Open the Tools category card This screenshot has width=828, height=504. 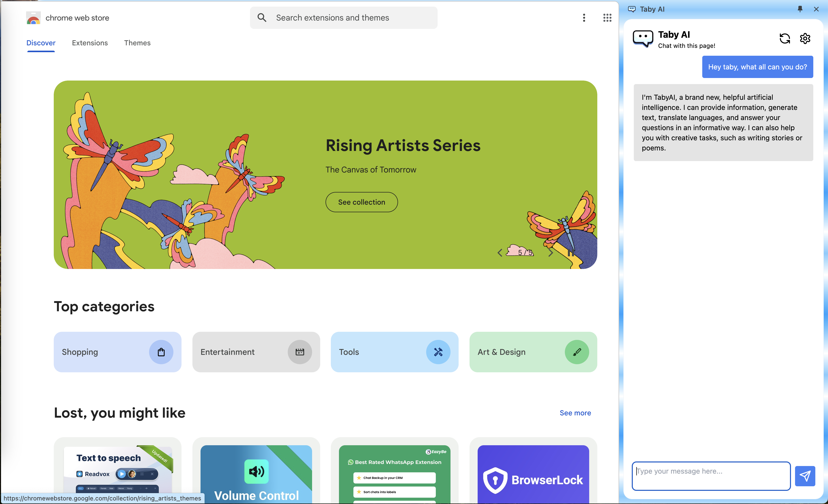pos(394,352)
